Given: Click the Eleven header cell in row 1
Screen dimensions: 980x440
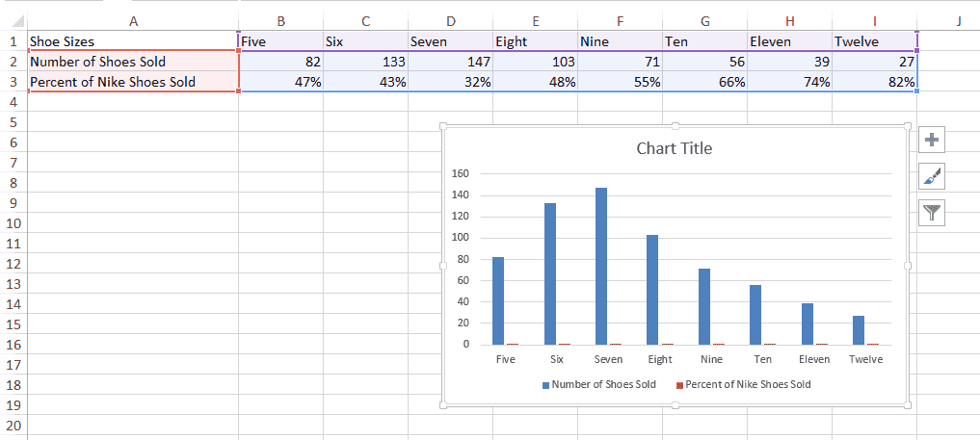Looking at the screenshot, I should (789, 41).
